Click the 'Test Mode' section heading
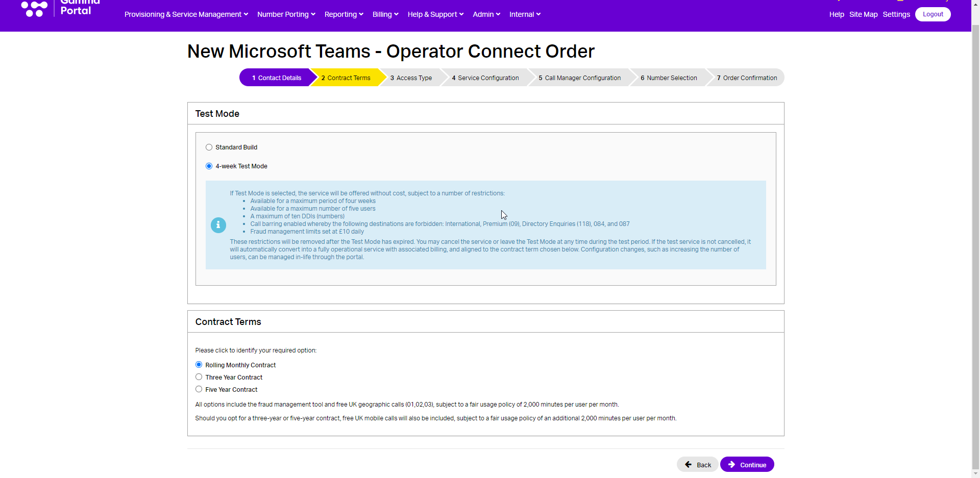 point(217,114)
